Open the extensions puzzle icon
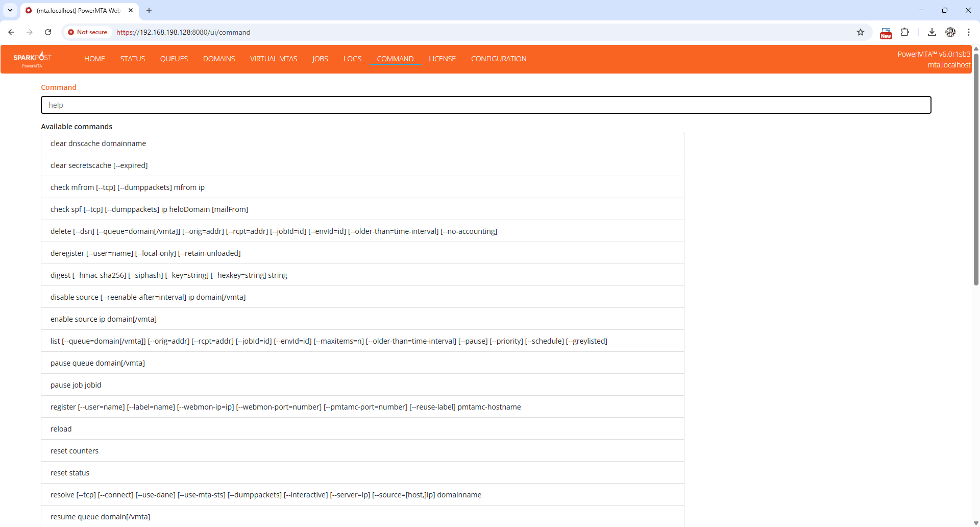Screen dimensions: 980x527 (904, 32)
